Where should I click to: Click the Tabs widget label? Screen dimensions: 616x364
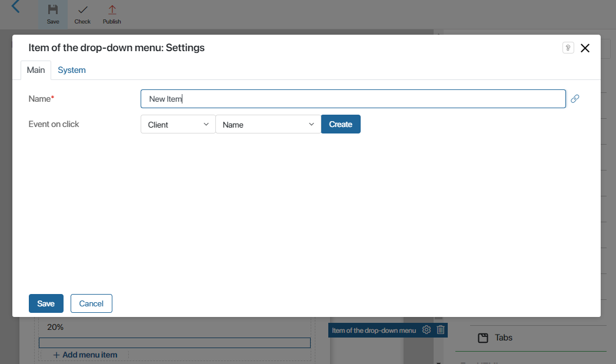(x=504, y=338)
